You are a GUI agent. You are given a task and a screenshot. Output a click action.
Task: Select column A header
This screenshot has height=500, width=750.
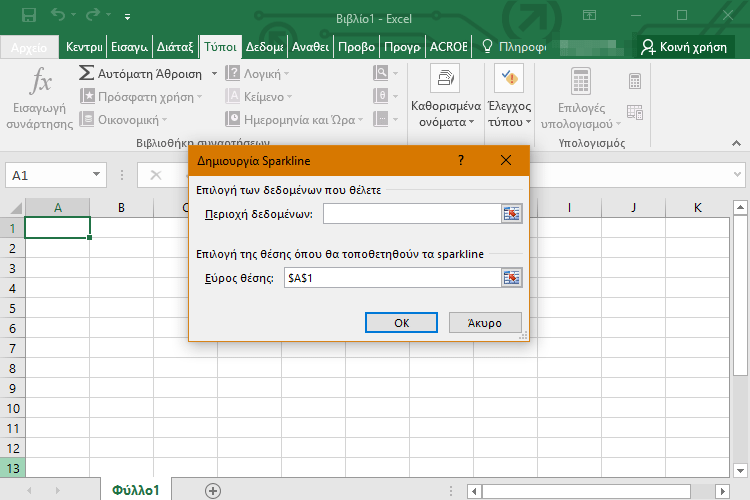pyautogui.click(x=57, y=208)
